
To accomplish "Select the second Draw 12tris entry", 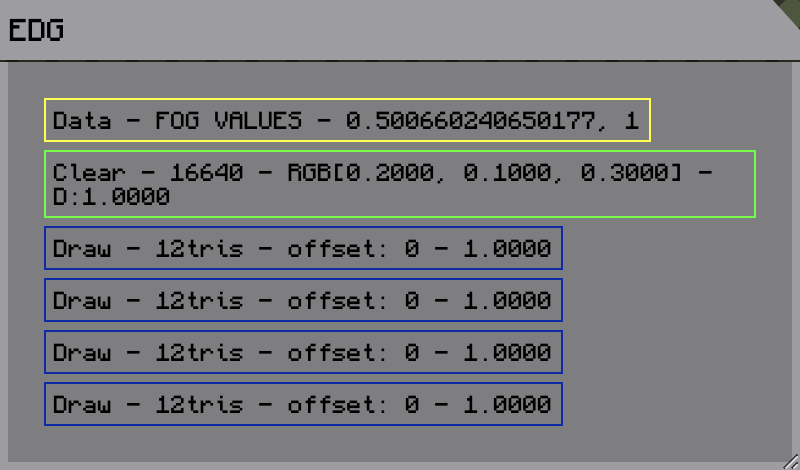I will [303, 300].
